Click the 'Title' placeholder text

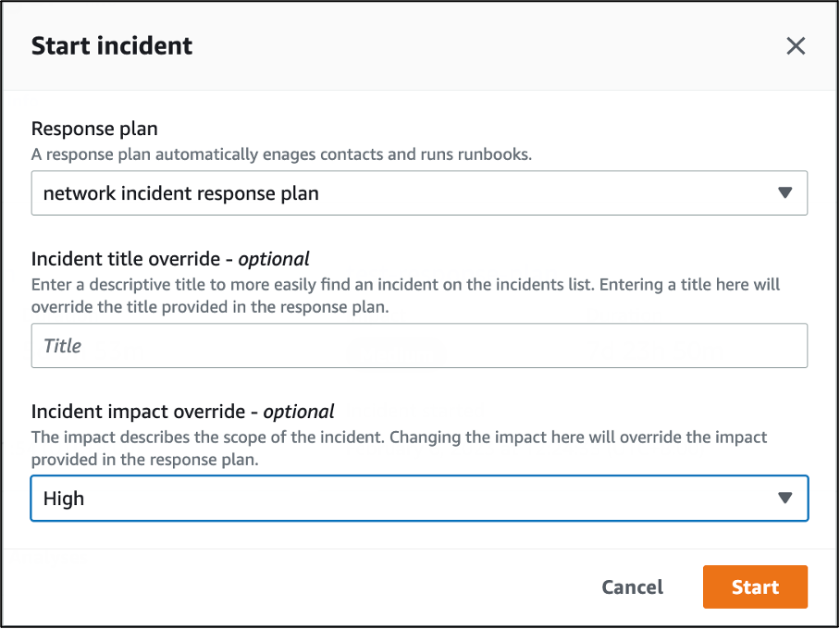pos(62,346)
